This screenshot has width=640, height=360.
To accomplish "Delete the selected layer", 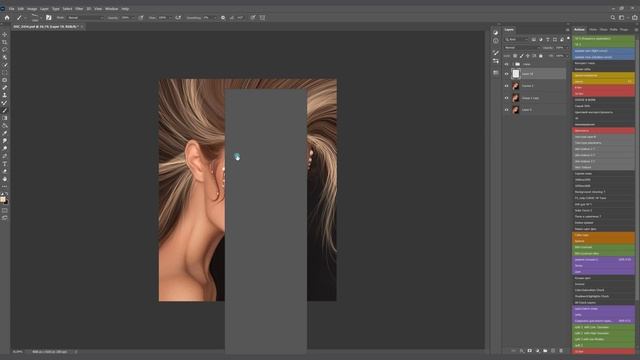I will [561, 351].
